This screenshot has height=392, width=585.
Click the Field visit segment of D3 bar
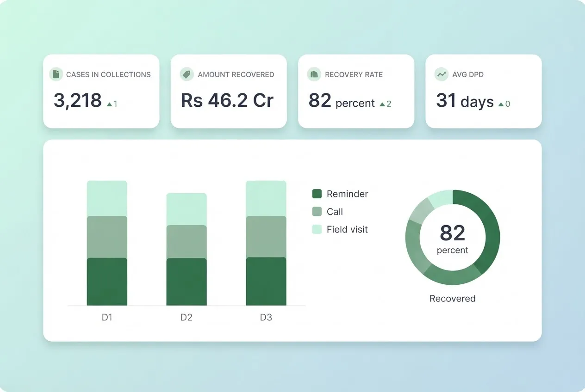[x=266, y=198]
